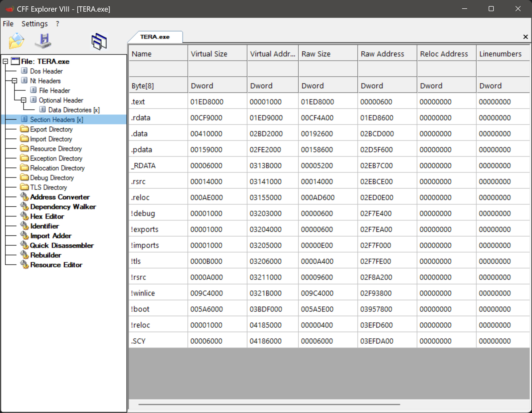Viewport: 532px width, 413px height.
Task: Click the Optional Header page icon
Action: click(33, 100)
